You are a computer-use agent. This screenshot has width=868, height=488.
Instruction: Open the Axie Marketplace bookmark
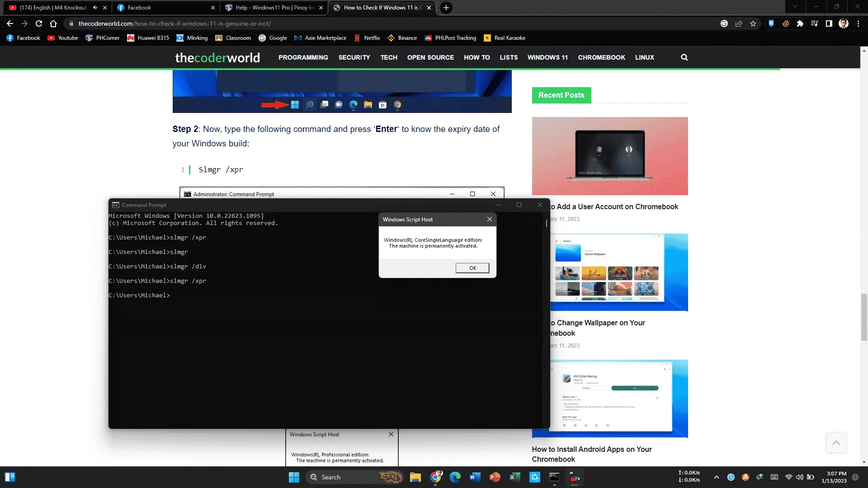pyautogui.click(x=320, y=38)
